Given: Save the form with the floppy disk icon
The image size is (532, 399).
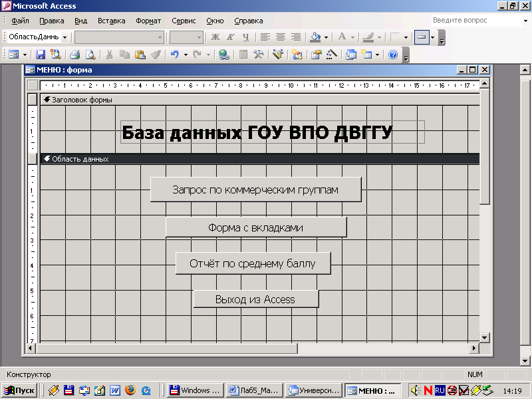Looking at the screenshot, I should (x=41, y=55).
